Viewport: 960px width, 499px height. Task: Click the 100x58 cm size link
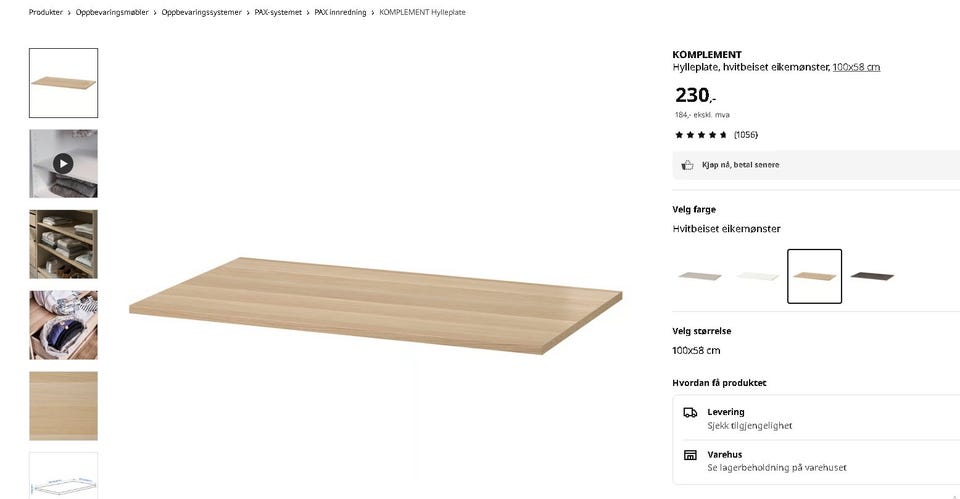(x=856, y=67)
